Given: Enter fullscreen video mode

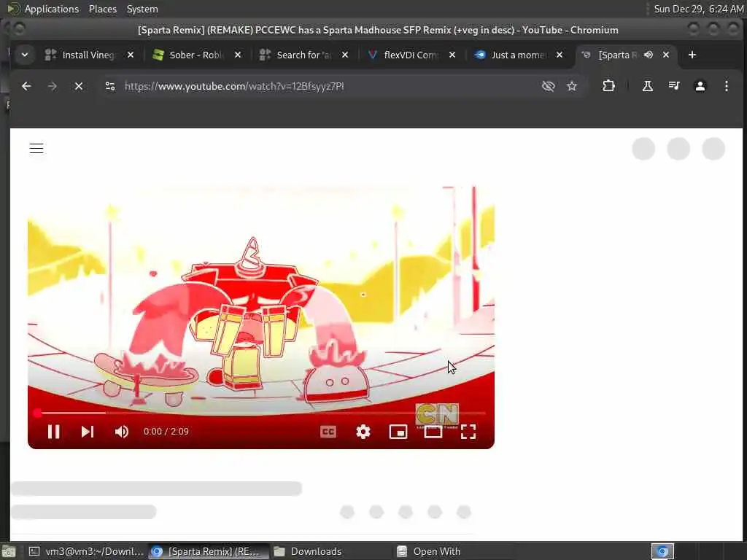Looking at the screenshot, I should click(x=468, y=432).
